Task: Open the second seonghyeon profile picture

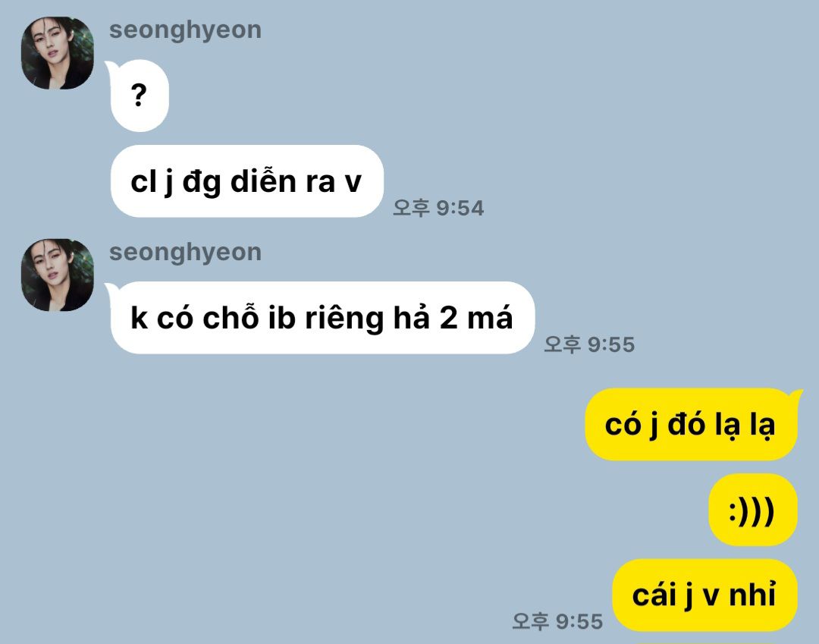Action: pos(58,275)
